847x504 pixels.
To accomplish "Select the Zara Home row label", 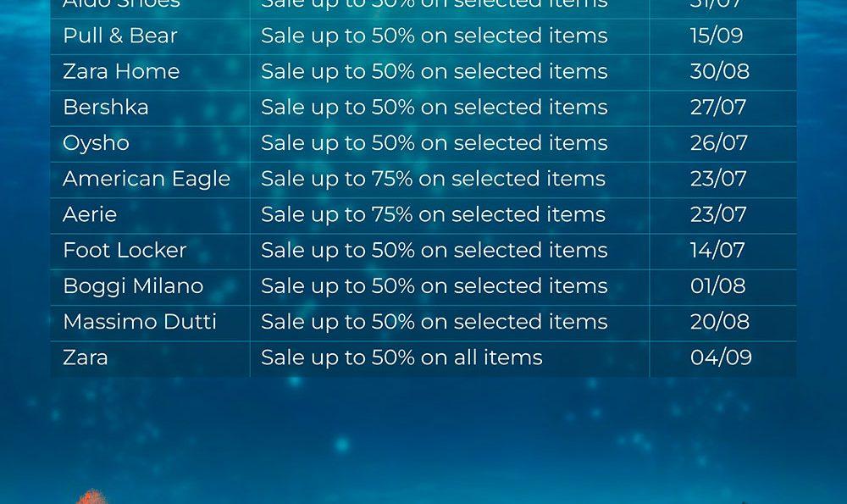I will tap(121, 71).
